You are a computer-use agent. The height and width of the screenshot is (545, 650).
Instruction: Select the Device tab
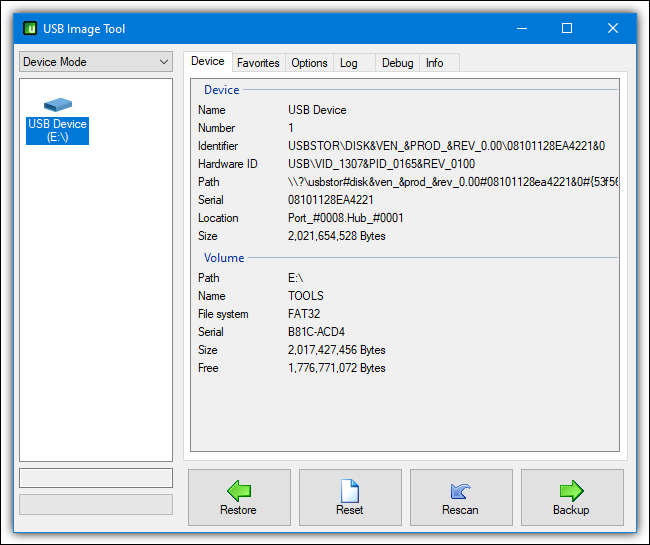click(x=208, y=62)
